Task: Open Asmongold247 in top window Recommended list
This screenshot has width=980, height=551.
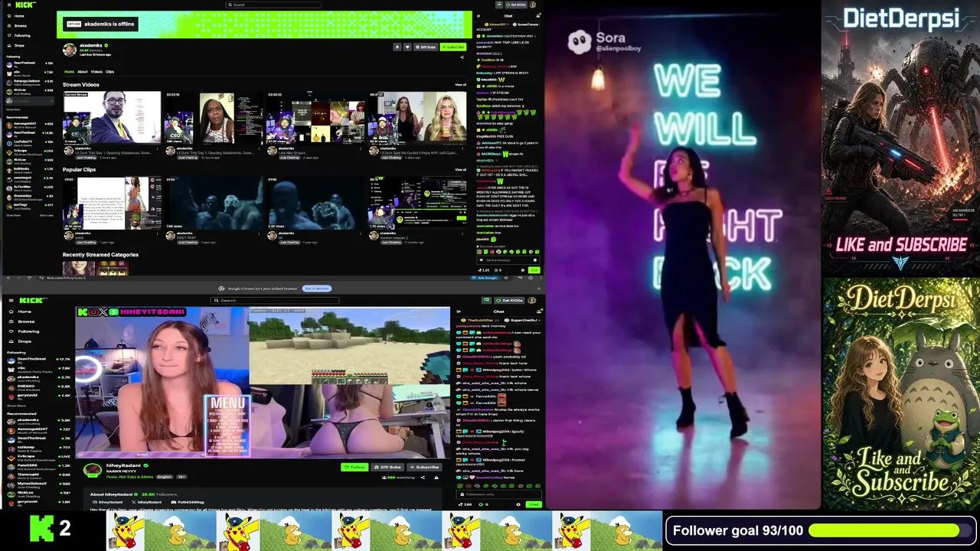Action: coord(29,124)
